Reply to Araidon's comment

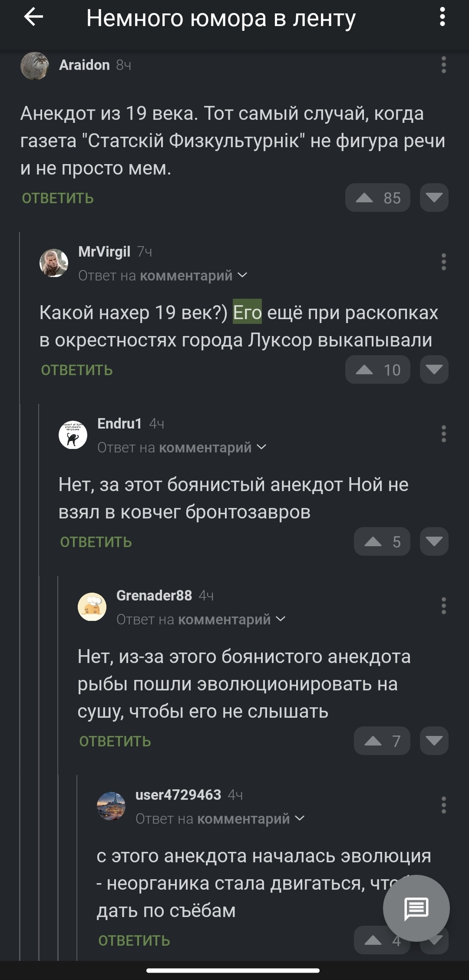click(58, 198)
